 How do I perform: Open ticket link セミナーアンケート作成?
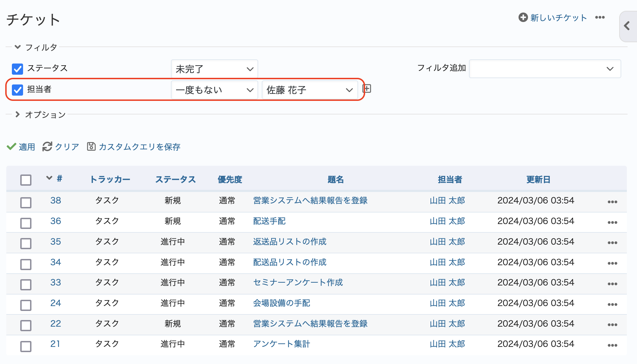[298, 282]
